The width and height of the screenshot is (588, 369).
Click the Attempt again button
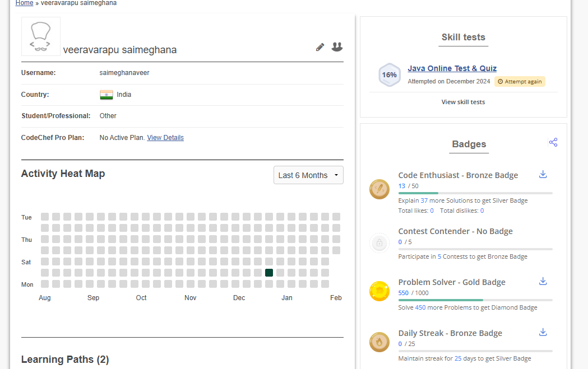pyautogui.click(x=520, y=81)
